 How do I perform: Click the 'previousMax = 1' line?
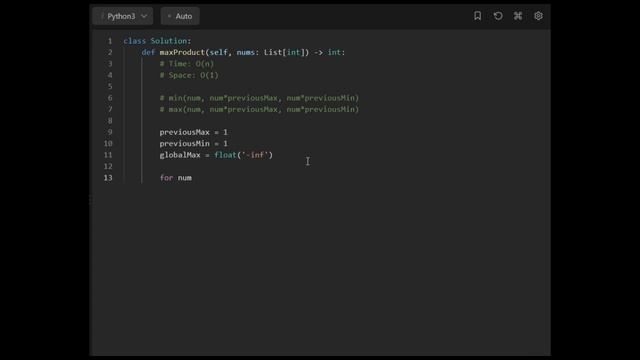[193, 132]
